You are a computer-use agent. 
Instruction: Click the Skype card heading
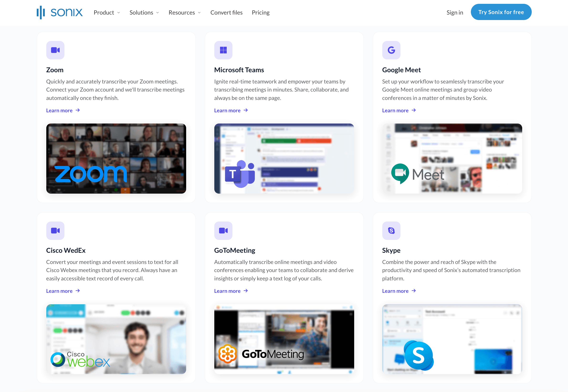(x=391, y=251)
